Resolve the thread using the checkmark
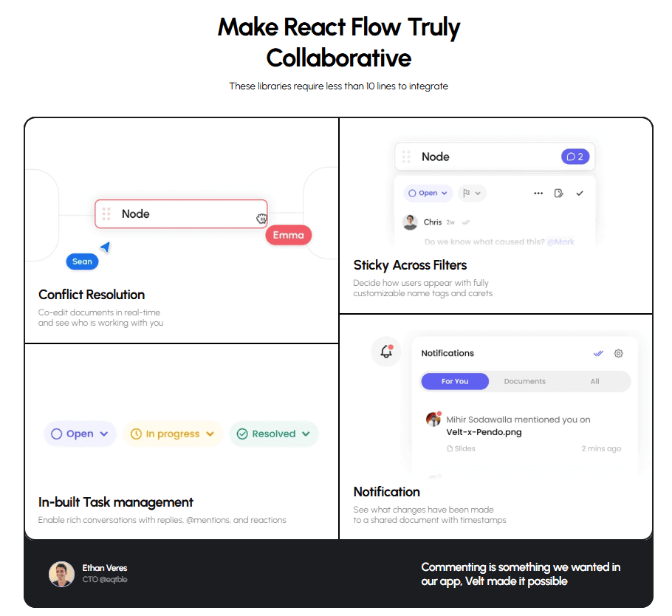Image resolution: width=672 pixels, height=616 pixels. pos(580,193)
